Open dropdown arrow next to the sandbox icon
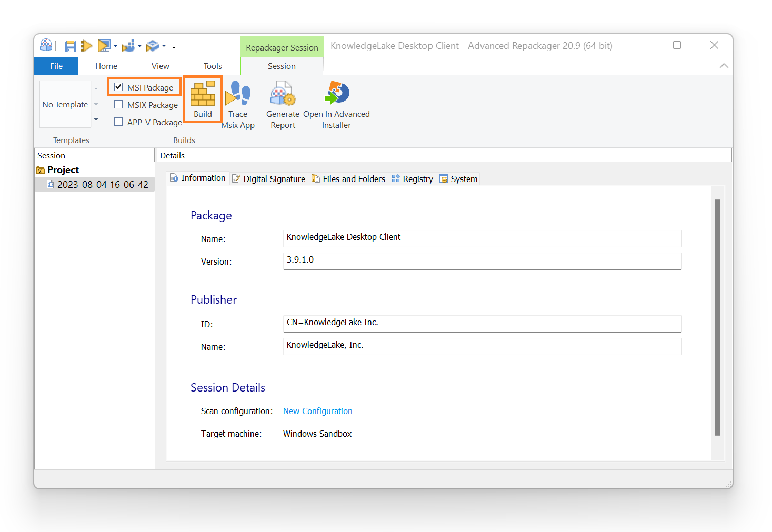This screenshot has width=772, height=532. (x=164, y=46)
